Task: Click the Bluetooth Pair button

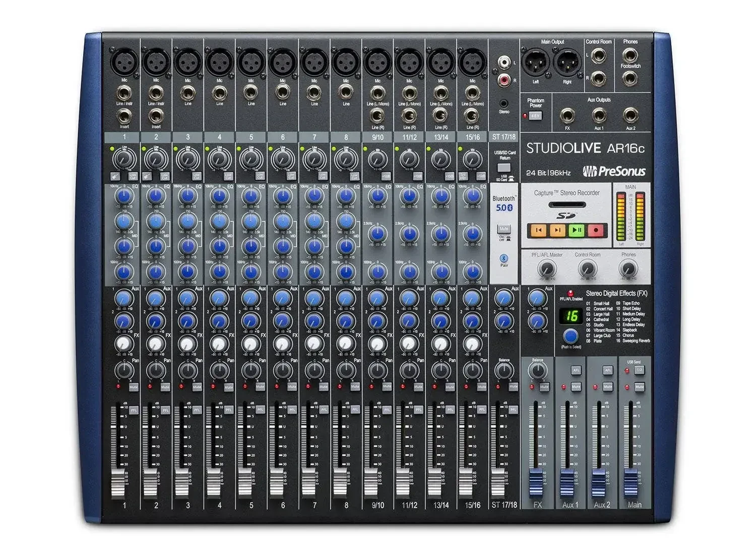Action: [x=504, y=258]
